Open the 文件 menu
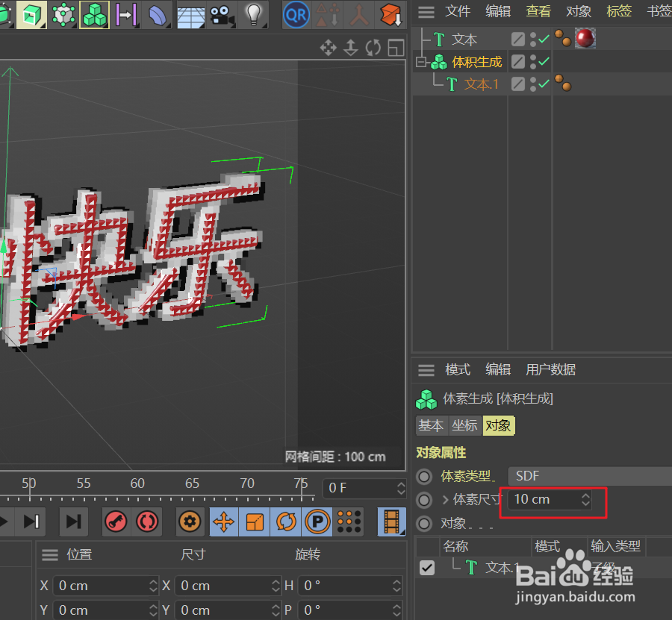The height and width of the screenshot is (620, 672). 458,11
